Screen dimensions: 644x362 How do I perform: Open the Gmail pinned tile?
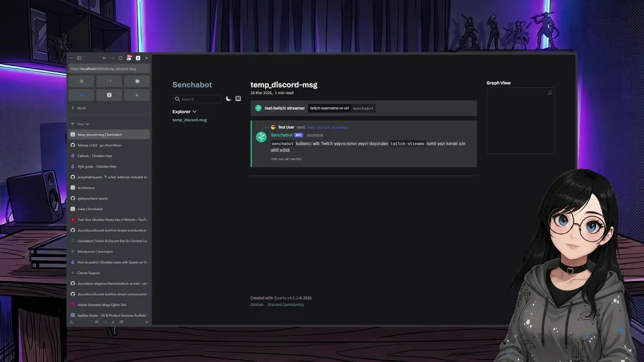109,81
